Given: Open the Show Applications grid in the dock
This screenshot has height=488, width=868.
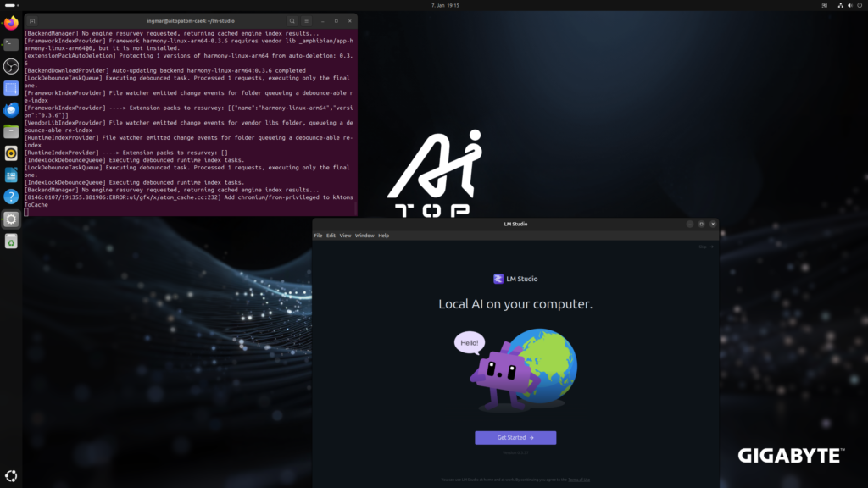Looking at the screenshot, I should (10, 474).
